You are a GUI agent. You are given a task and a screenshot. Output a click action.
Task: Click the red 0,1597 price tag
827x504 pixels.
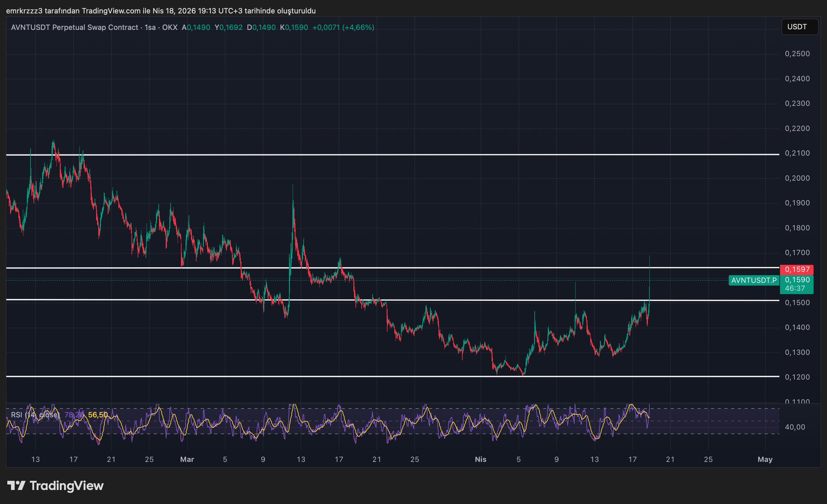pyautogui.click(x=796, y=269)
